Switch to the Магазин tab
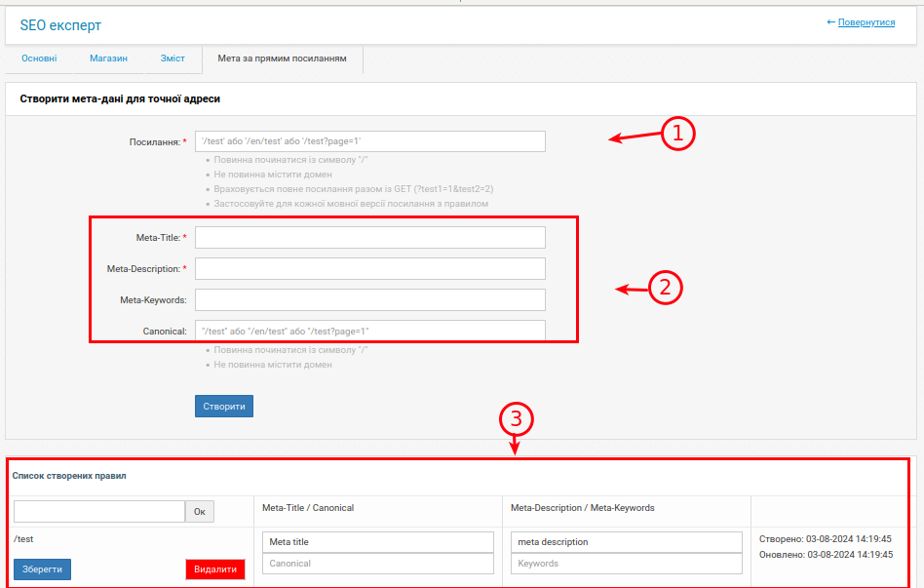 coord(108,59)
